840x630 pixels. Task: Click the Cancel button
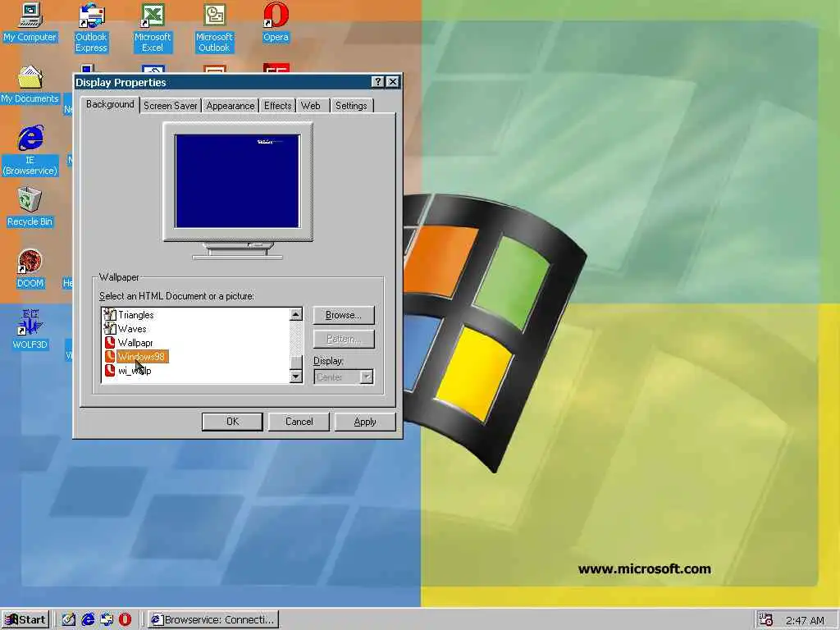point(299,422)
